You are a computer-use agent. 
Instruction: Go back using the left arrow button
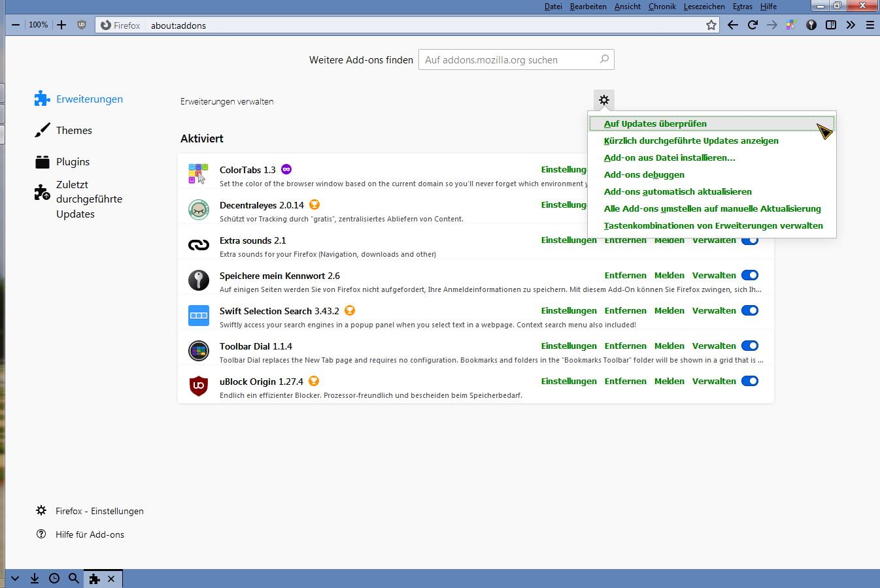point(733,25)
